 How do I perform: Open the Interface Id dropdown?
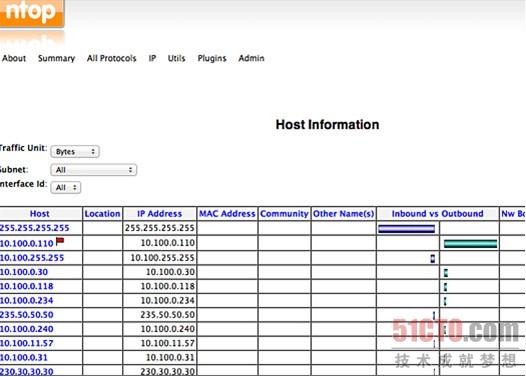[66, 187]
